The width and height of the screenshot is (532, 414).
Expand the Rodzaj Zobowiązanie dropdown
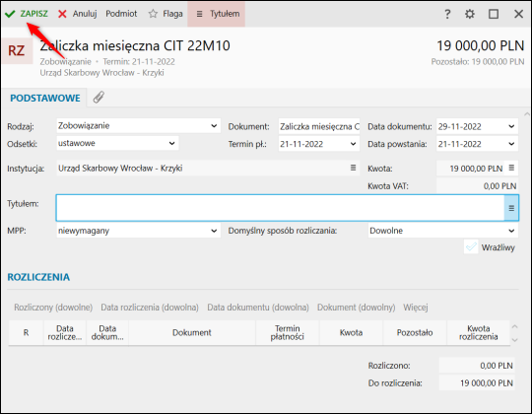(x=214, y=126)
